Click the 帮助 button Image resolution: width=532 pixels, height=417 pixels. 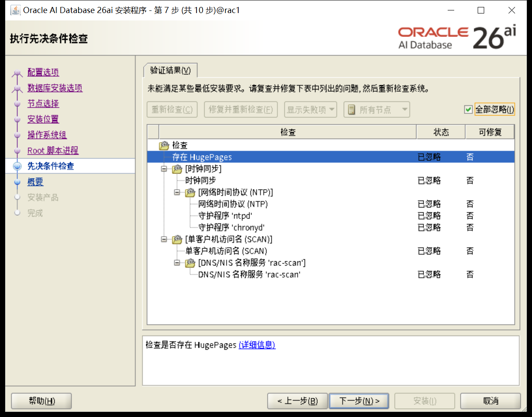point(41,401)
